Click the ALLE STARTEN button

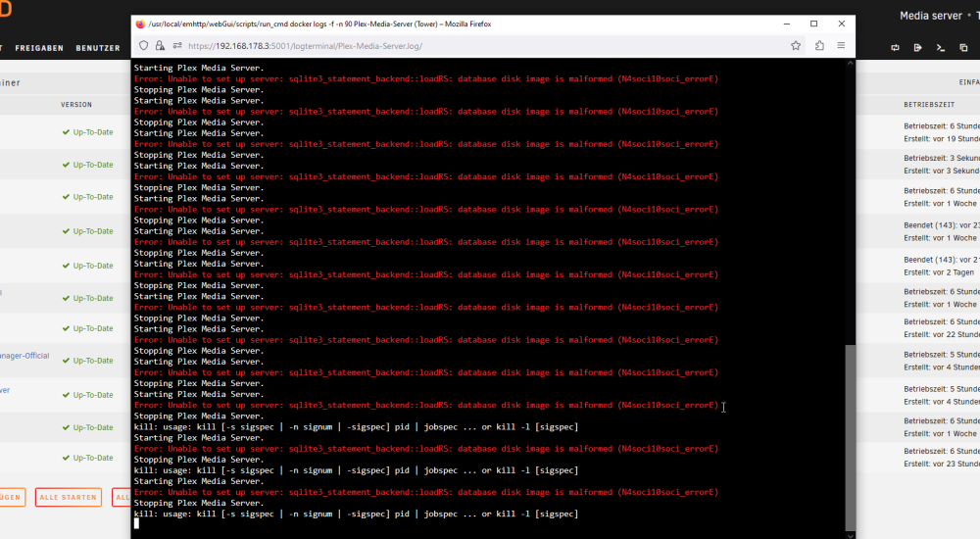(x=69, y=498)
